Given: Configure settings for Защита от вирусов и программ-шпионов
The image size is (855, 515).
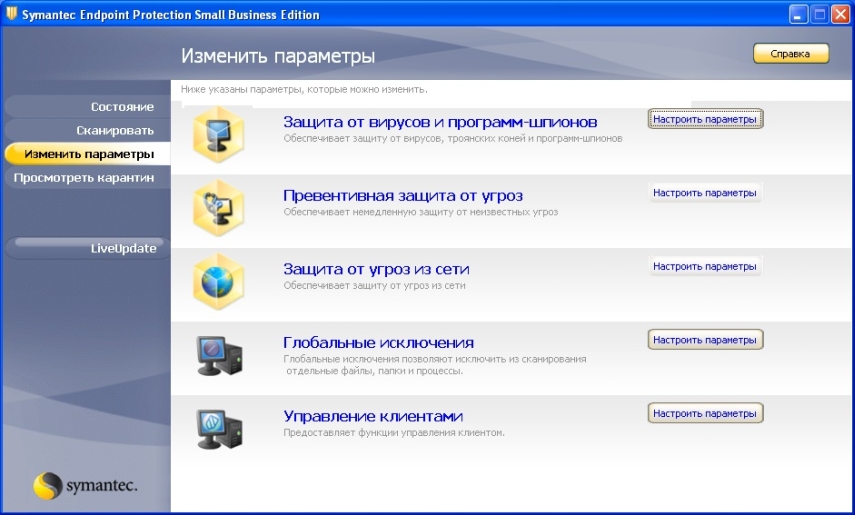Looking at the screenshot, I should 705,119.
